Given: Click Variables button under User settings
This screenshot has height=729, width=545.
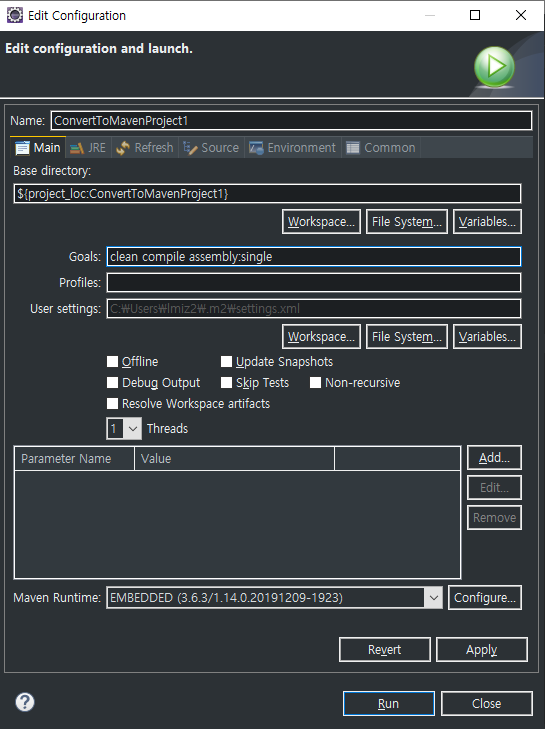Looking at the screenshot, I should (487, 337).
